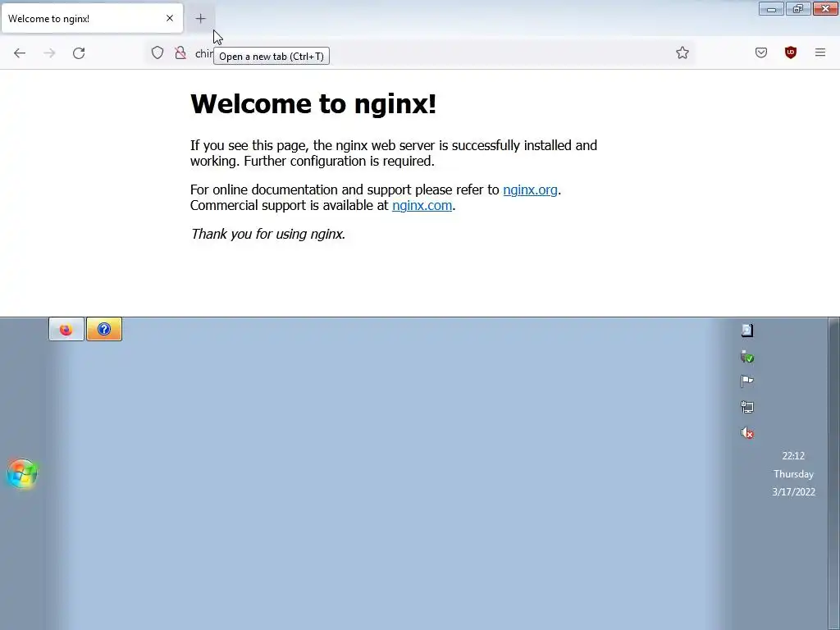The width and height of the screenshot is (840, 630).
Task: Save page to Pocket
Action: [x=760, y=52]
